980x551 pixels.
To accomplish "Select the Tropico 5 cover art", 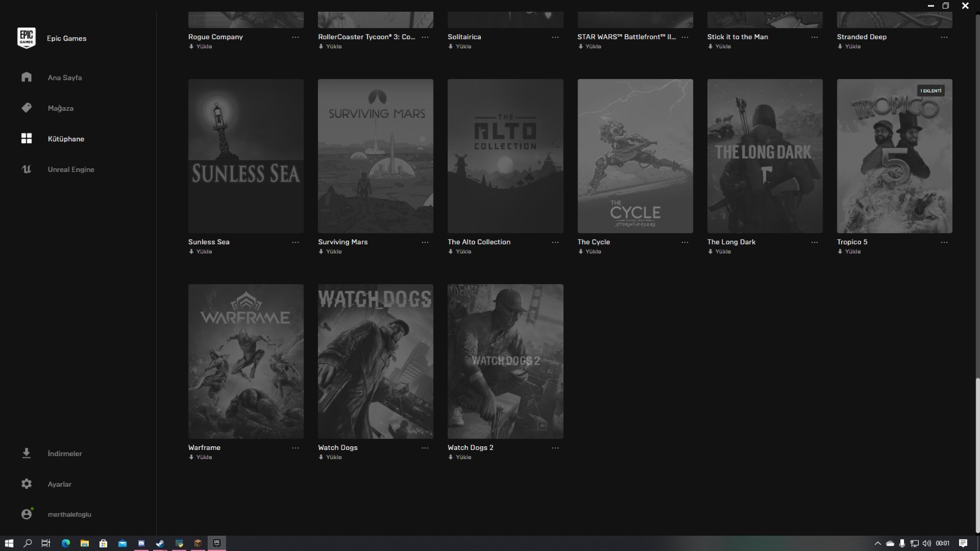I will coord(895,156).
